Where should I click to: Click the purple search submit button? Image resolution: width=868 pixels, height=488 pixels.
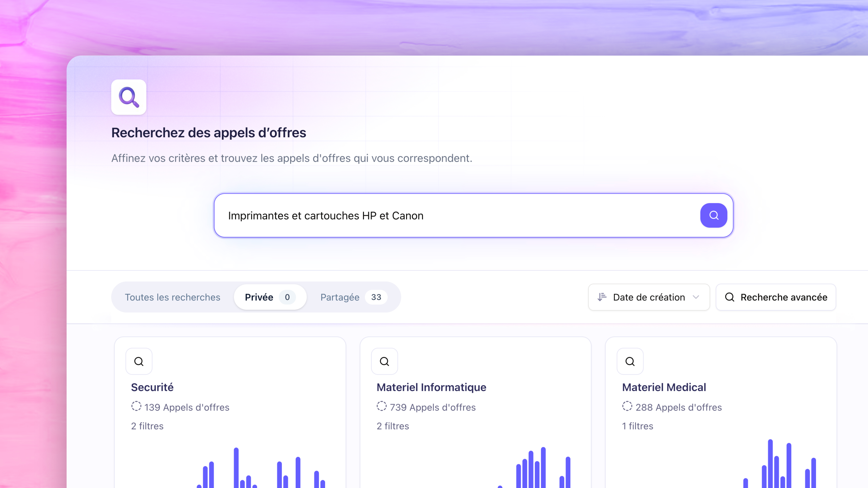click(713, 215)
